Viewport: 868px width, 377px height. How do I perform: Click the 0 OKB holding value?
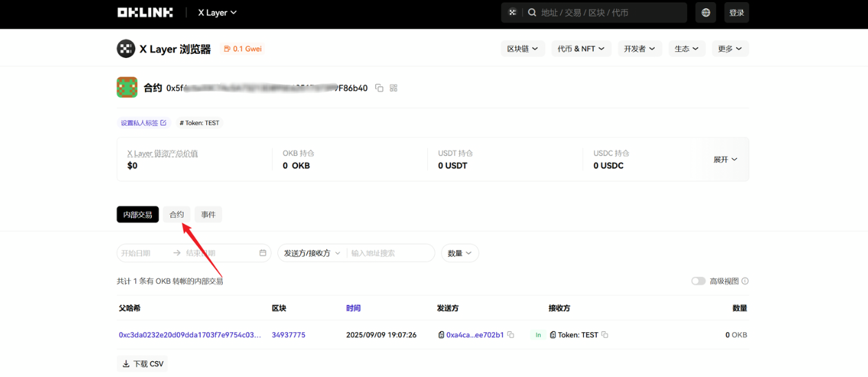tap(296, 166)
